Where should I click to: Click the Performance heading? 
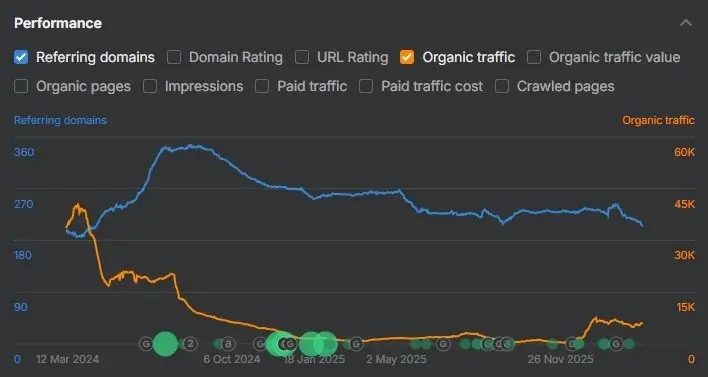click(x=58, y=23)
